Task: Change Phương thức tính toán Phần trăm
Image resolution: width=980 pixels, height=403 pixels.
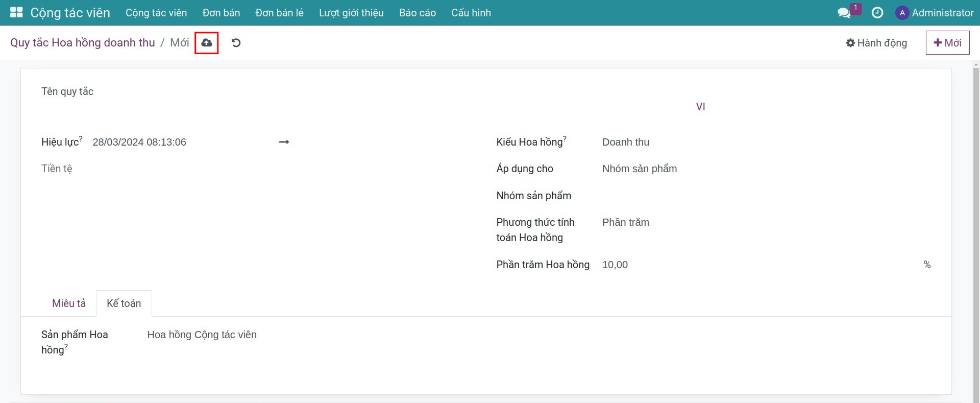Action: (x=766, y=222)
